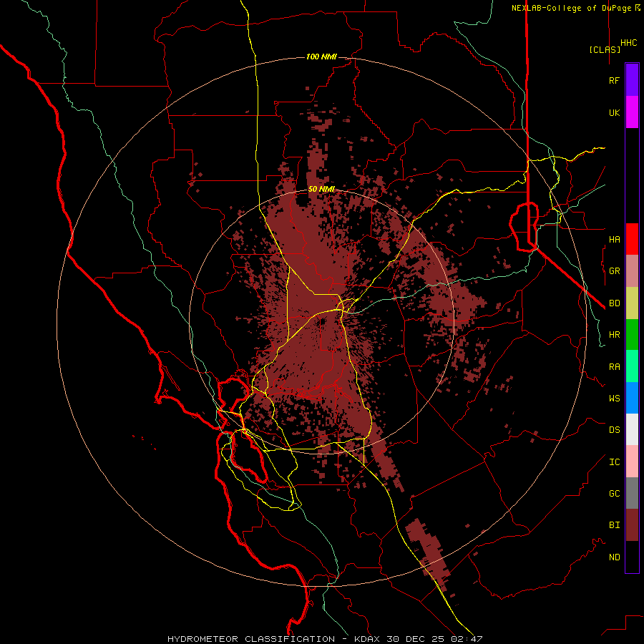Click the purple RF color swatch
The height and width of the screenshot is (644, 644).
(632, 80)
